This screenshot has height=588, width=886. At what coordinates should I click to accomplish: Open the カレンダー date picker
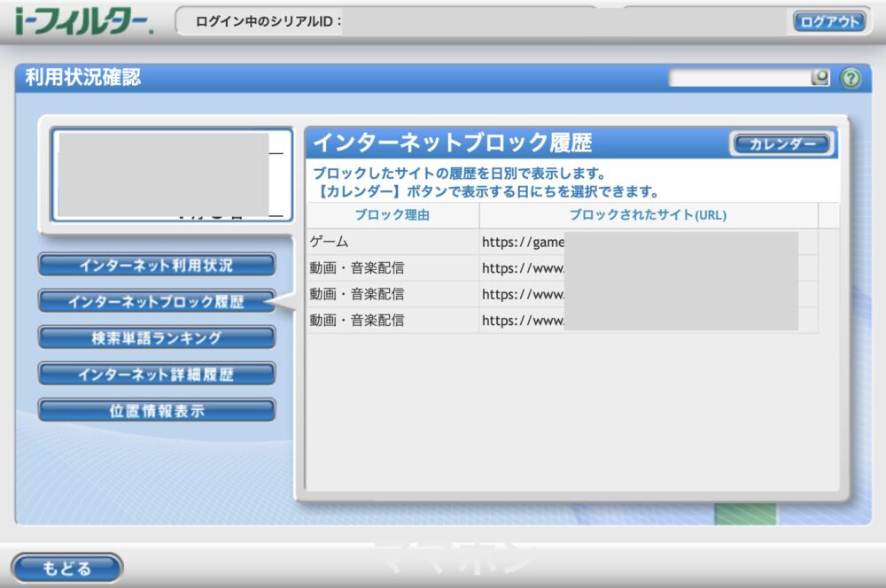tap(781, 143)
